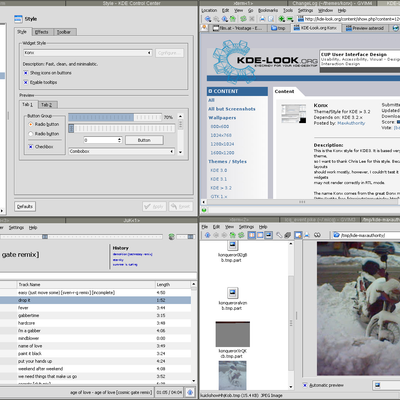Switch to Toolbar tab in Style settings
The height and width of the screenshot is (400, 400).
coord(64,32)
